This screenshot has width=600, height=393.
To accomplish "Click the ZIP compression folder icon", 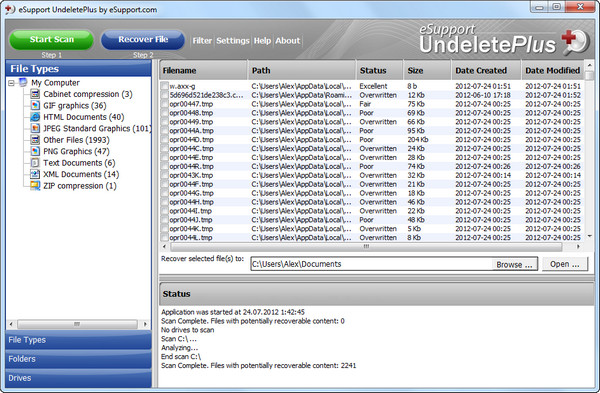I will [x=35, y=186].
